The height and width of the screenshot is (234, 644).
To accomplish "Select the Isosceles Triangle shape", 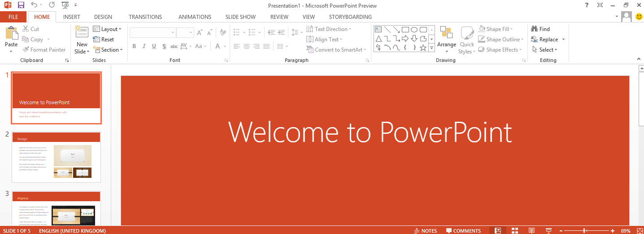I will point(378,39).
